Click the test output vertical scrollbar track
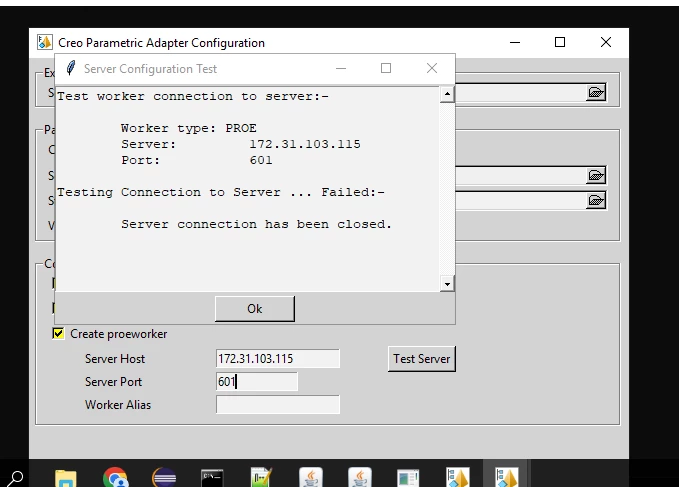Screen dimensions: 679x487 (x=447, y=189)
